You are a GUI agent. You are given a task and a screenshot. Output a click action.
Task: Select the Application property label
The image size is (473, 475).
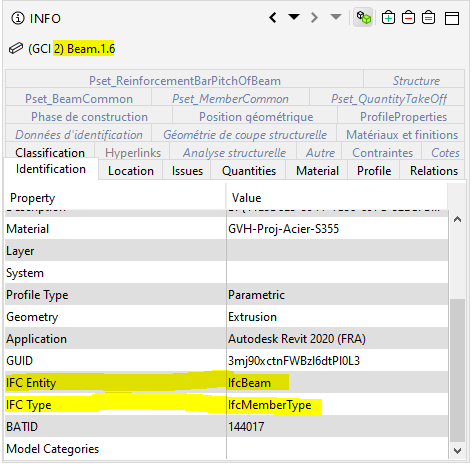36,339
